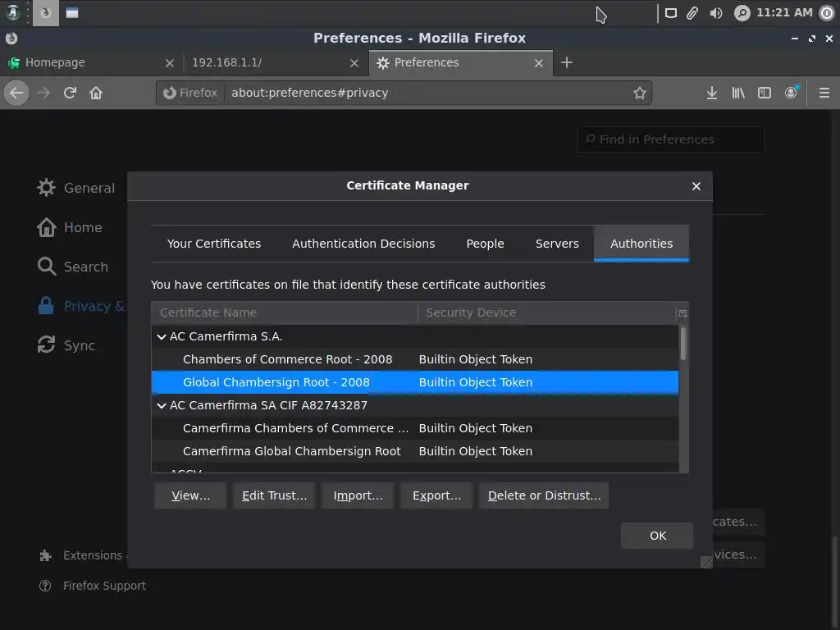Open the General preferences category

tap(76, 188)
